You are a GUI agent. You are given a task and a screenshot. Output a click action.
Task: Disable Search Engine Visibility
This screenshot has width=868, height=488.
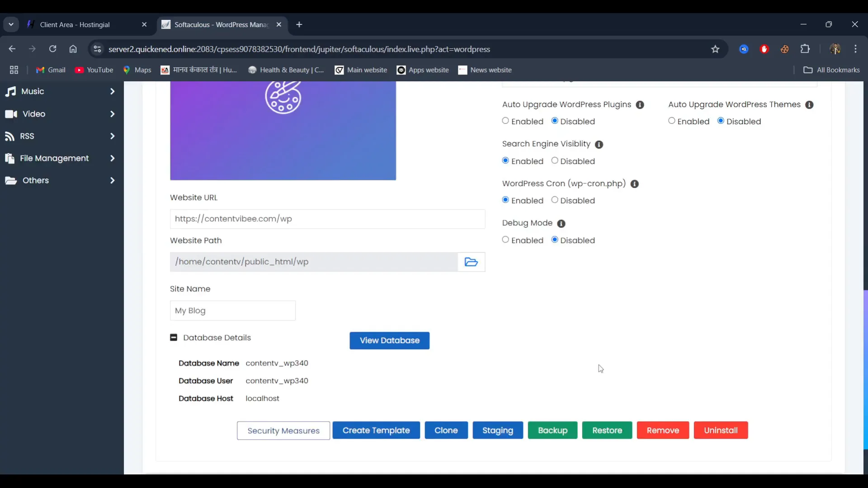tap(555, 161)
